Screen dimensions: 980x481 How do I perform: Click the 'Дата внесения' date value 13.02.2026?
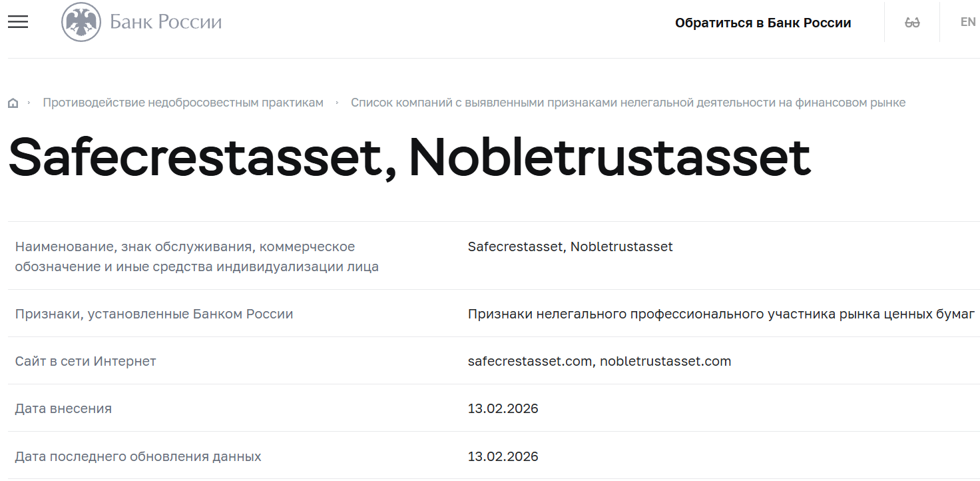pos(502,408)
